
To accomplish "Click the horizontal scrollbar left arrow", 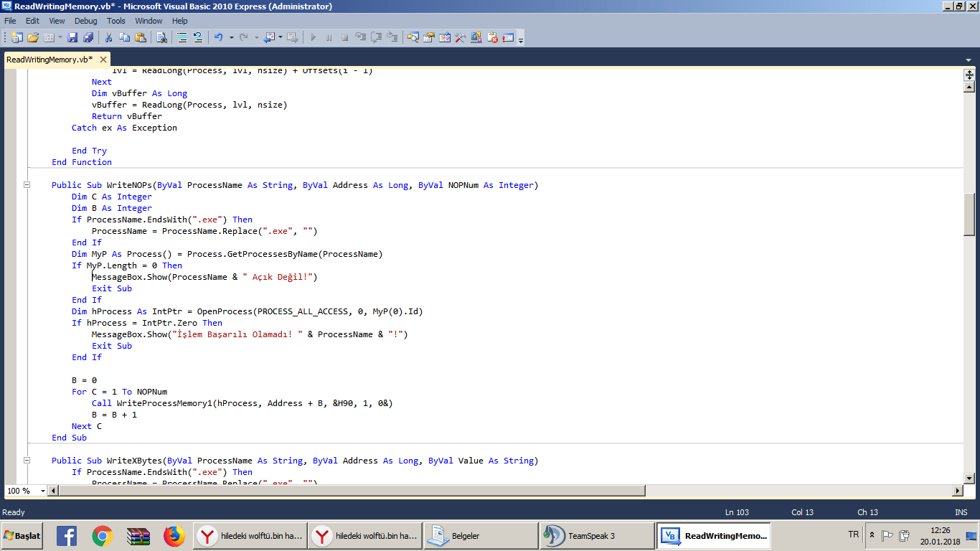I will click(54, 491).
